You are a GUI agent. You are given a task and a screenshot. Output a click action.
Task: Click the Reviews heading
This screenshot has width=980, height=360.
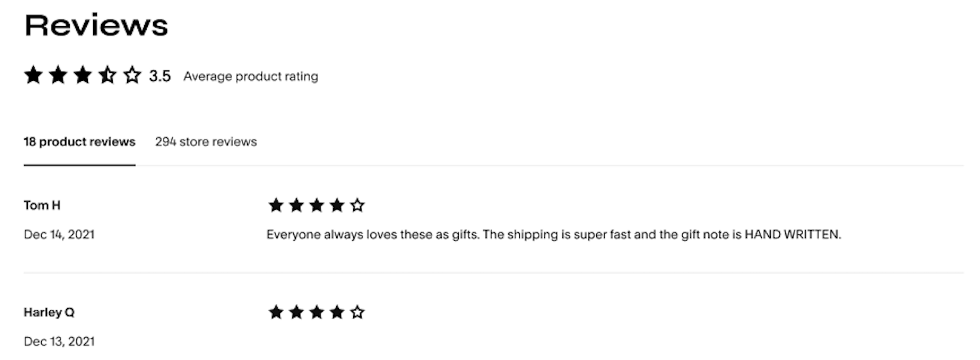tap(96, 25)
